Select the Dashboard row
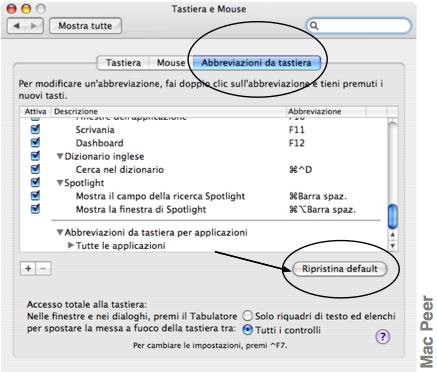The width and height of the screenshot is (437, 372). (203, 143)
